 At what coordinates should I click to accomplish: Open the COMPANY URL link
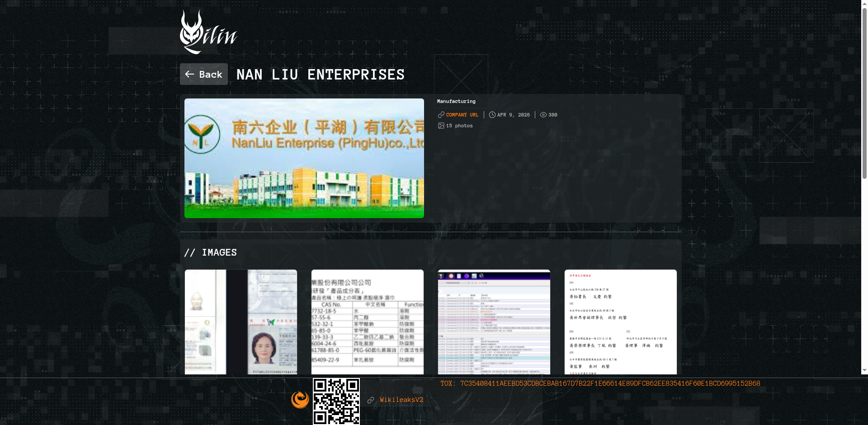[x=462, y=115]
